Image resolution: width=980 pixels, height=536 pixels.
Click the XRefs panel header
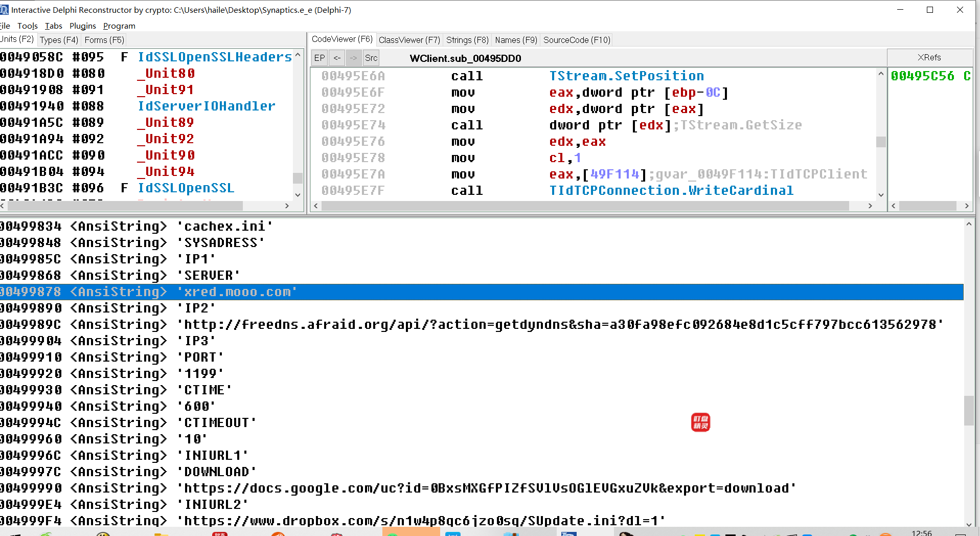coord(929,57)
